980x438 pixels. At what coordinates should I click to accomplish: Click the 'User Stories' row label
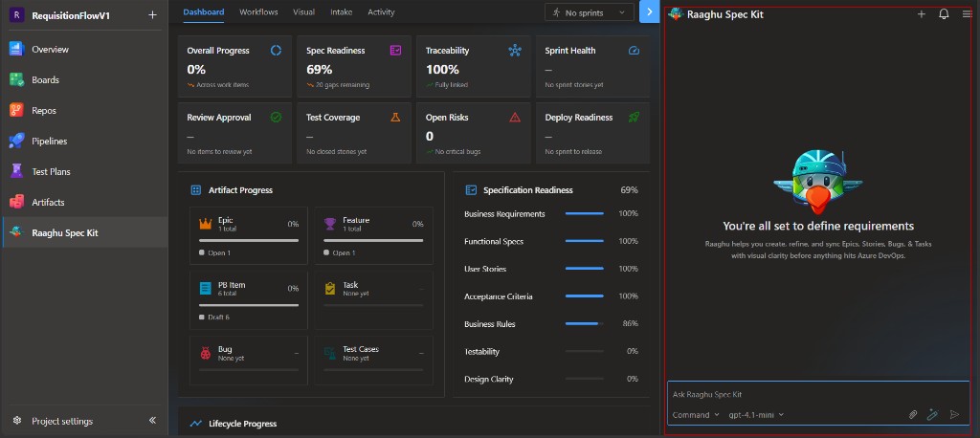[485, 269]
